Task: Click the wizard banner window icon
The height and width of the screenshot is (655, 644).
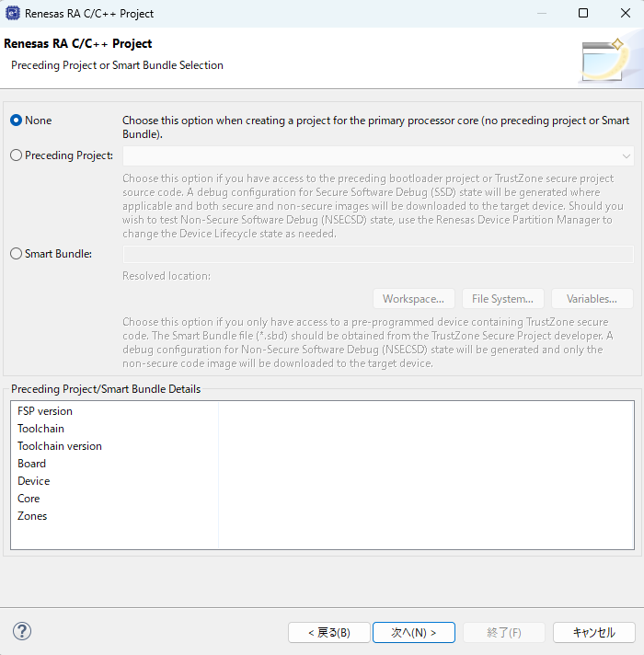Action: coord(604,59)
